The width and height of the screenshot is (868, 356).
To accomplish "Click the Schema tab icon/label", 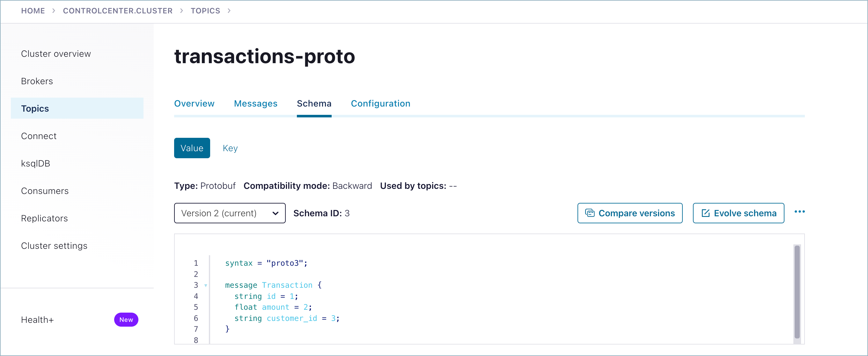I will click(x=314, y=103).
